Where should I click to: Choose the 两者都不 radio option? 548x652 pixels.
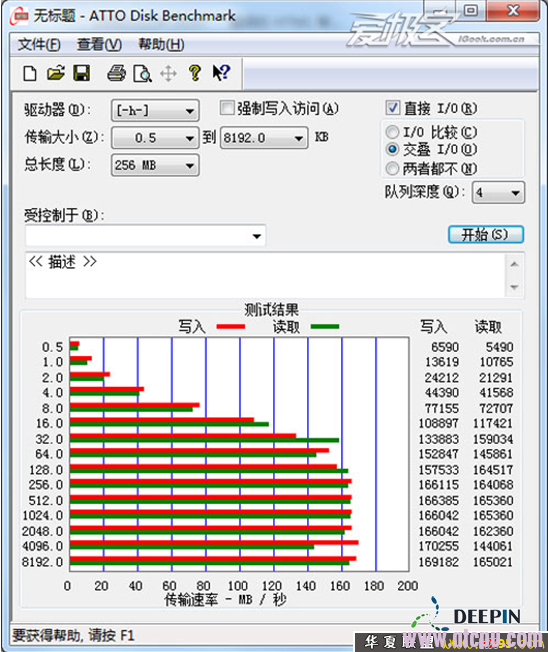click(x=392, y=168)
